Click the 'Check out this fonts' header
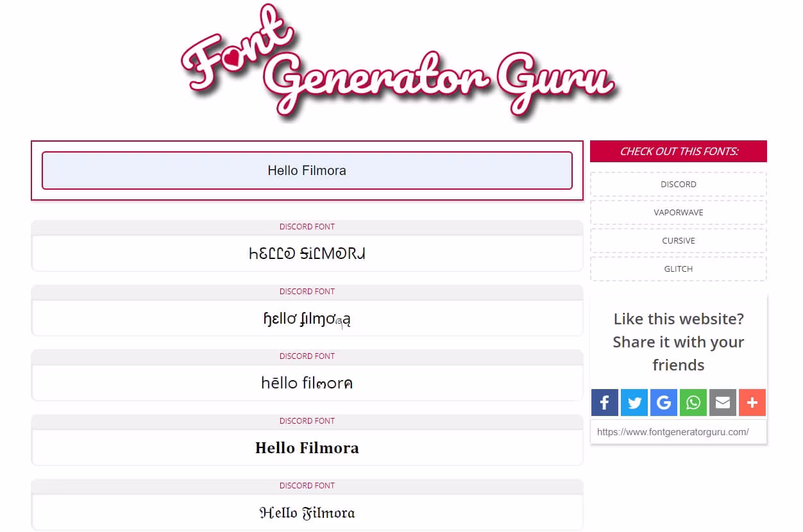 tap(678, 151)
